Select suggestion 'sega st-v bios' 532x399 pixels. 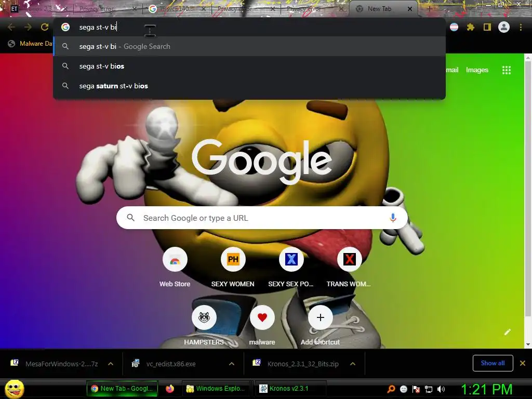[x=249, y=66]
